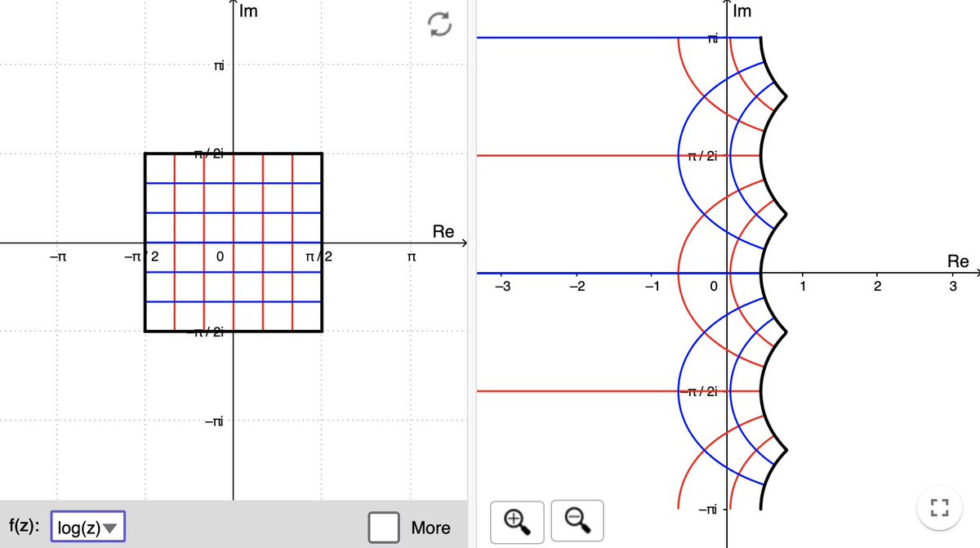
Task: Click the Im axis label on right plot
Action: [742, 11]
